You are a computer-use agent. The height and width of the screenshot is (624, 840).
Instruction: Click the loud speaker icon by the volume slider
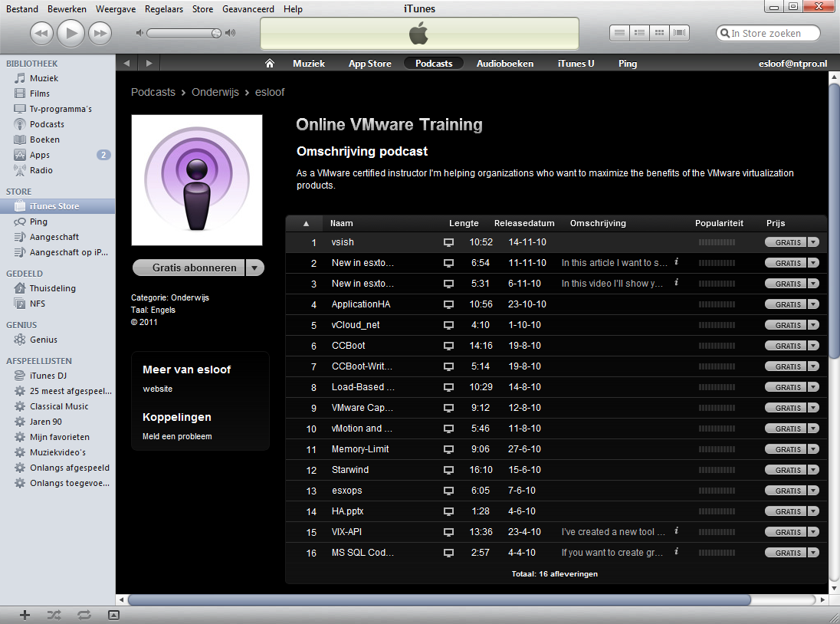[231, 33]
